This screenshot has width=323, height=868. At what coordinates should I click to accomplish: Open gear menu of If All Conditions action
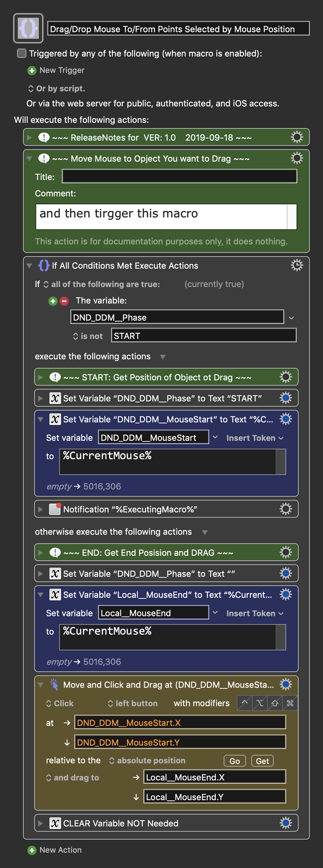[297, 265]
